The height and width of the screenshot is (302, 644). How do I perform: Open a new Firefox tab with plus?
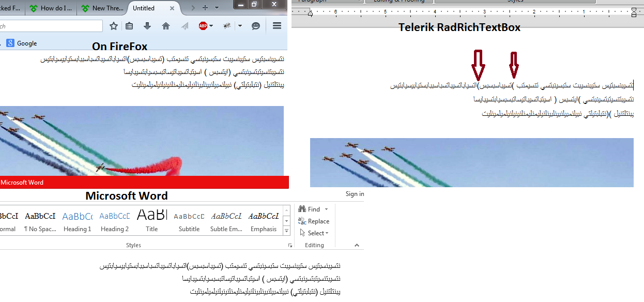(x=205, y=8)
